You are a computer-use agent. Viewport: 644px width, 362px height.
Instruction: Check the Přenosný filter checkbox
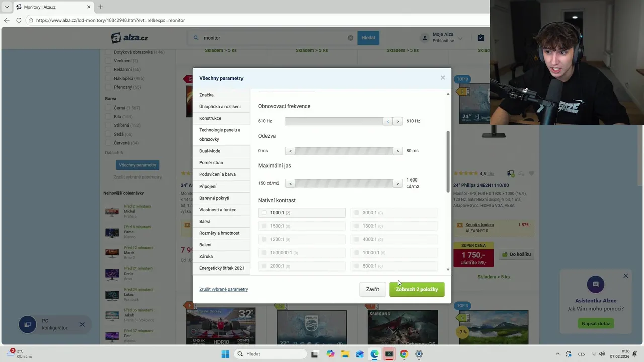pyautogui.click(x=108, y=87)
